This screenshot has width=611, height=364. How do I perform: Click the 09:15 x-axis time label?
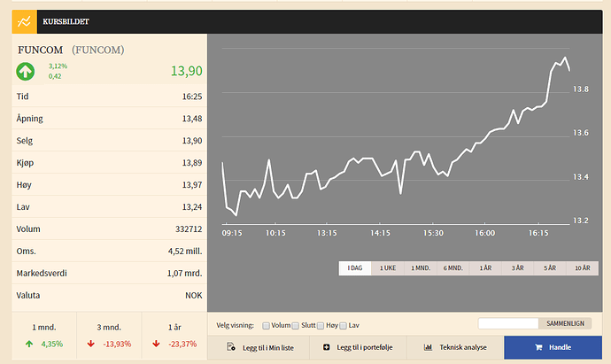coord(232,233)
